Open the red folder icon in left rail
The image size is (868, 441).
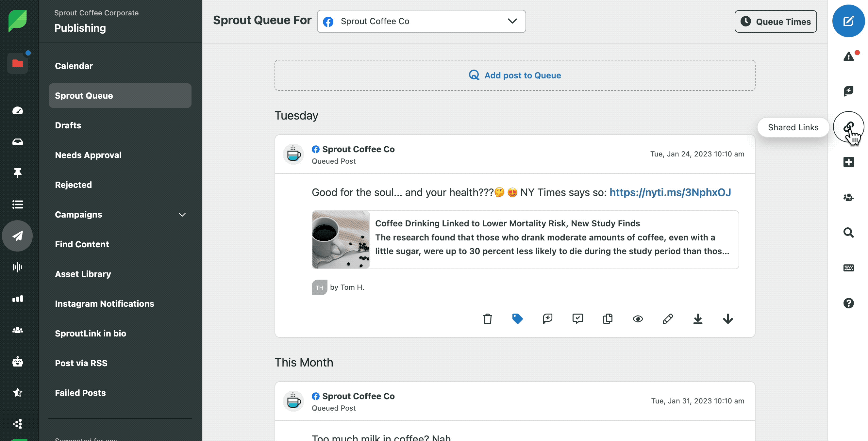tap(18, 63)
